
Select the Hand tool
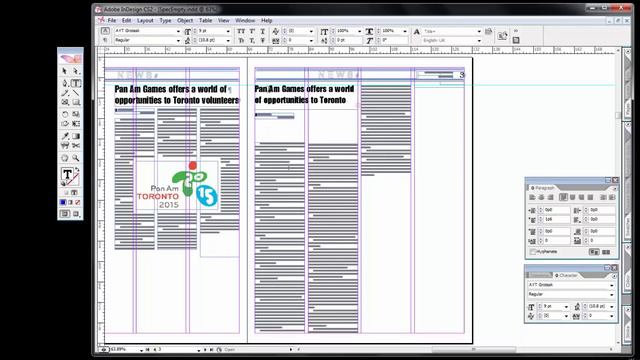pos(64,158)
